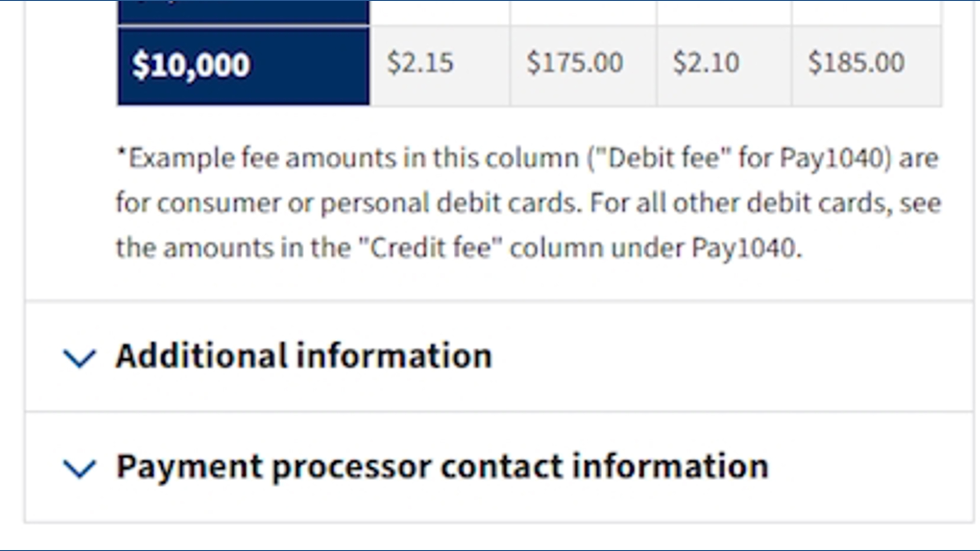
Task: Click the word "column" before "under Pay1040"
Action: [x=556, y=248]
